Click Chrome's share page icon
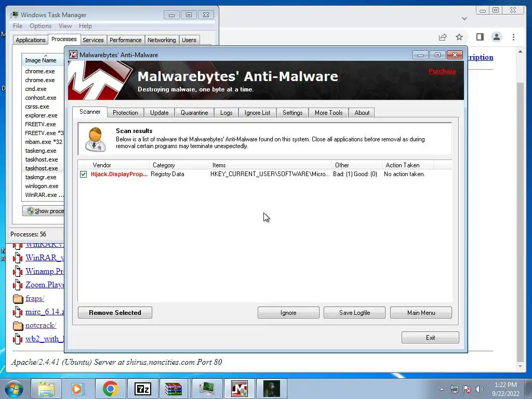 pyautogui.click(x=443, y=37)
